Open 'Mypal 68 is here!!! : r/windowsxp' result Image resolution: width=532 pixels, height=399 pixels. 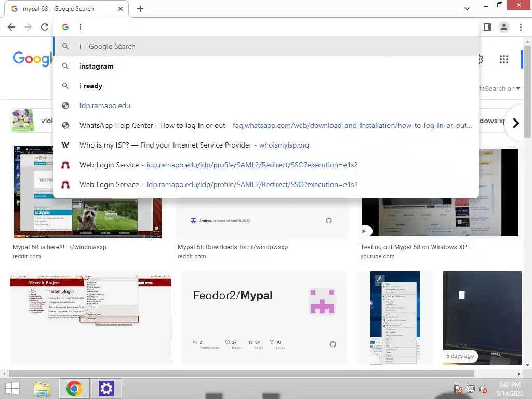59,247
